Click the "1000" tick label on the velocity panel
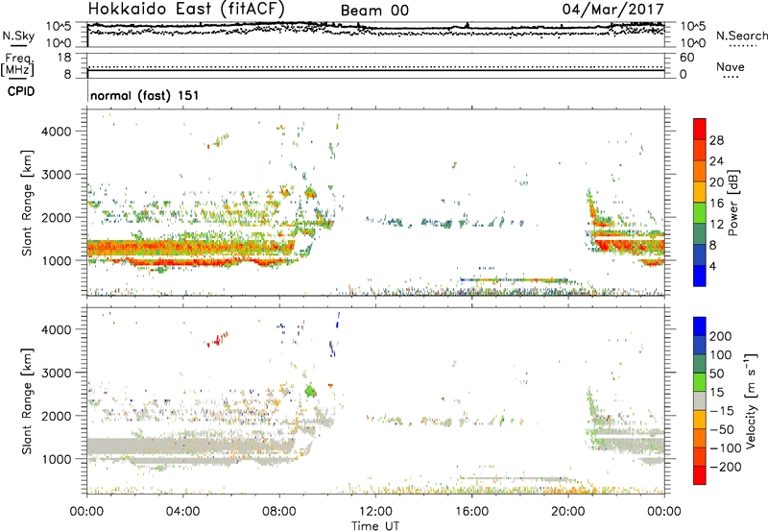This screenshot has width=768, height=532. pos(56,459)
